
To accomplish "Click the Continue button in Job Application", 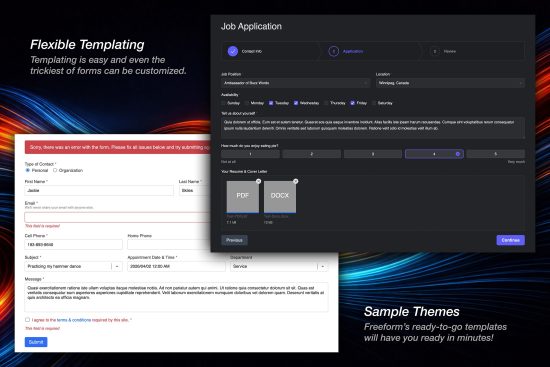I will (510, 240).
